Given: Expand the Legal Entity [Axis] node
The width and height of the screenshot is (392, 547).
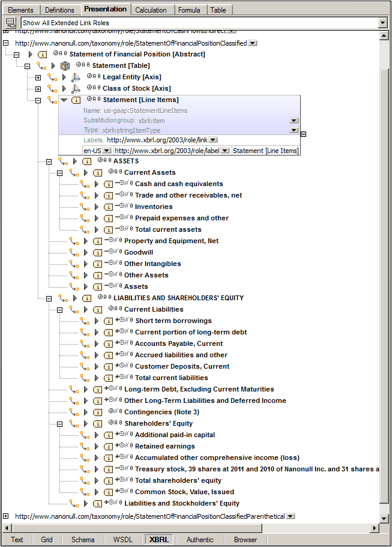Looking at the screenshot, I should (x=38, y=77).
